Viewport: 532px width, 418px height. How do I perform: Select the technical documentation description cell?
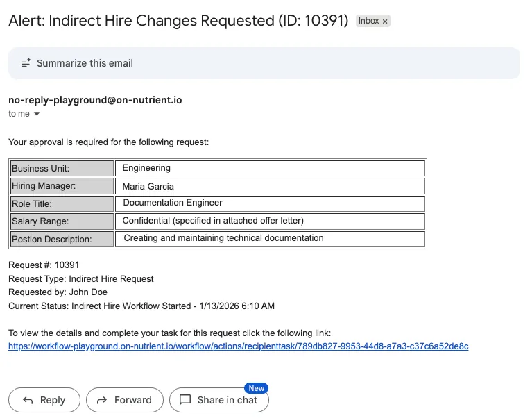point(270,239)
